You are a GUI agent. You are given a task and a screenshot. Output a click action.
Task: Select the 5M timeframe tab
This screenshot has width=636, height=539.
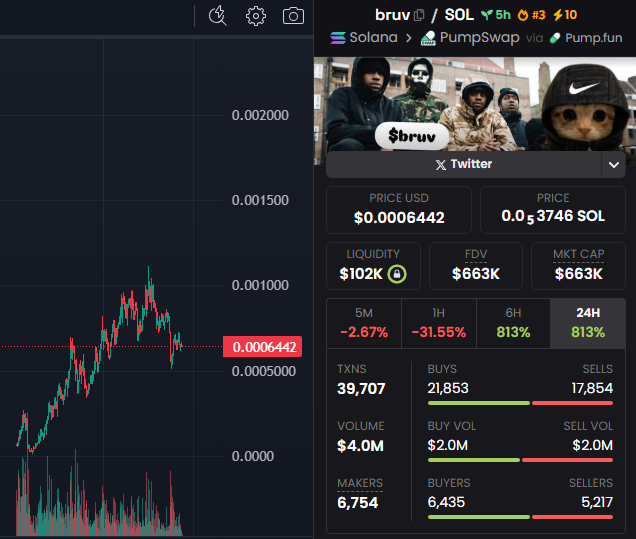click(364, 323)
